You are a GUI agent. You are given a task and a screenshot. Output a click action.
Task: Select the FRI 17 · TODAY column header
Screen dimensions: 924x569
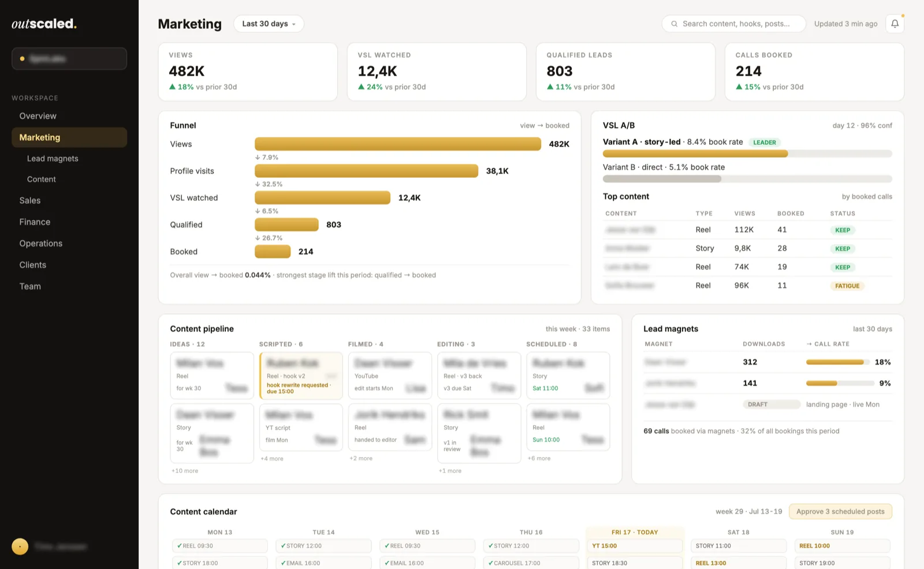click(x=635, y=532)
